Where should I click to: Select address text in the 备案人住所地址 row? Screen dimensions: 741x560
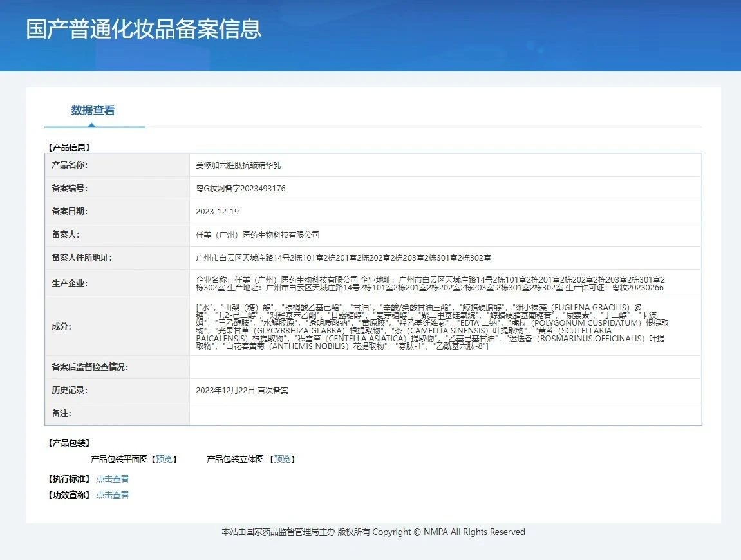tap(344, 258)
